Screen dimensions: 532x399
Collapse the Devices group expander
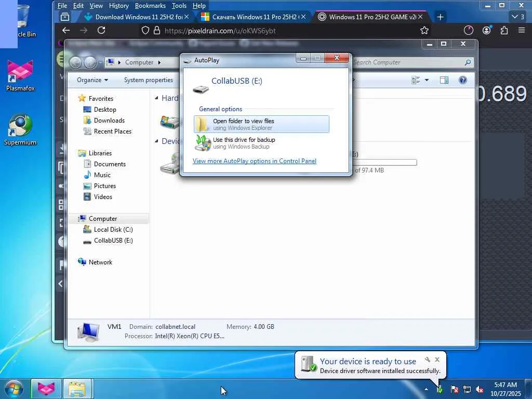pos(156,141)
